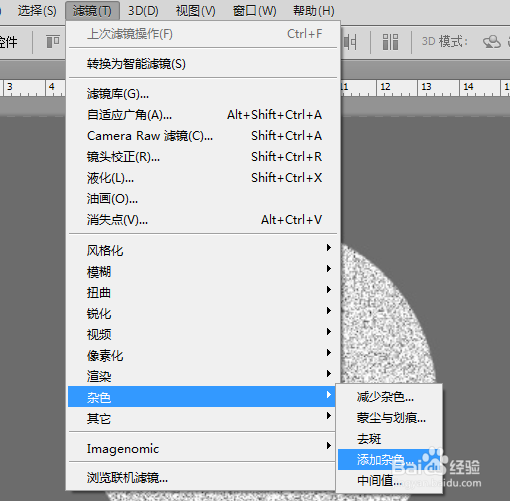Image resolution: width=510 pixels, height=501 pixels.
Task: Open the 窗口(W) menu
Action: tap(255, 11)
